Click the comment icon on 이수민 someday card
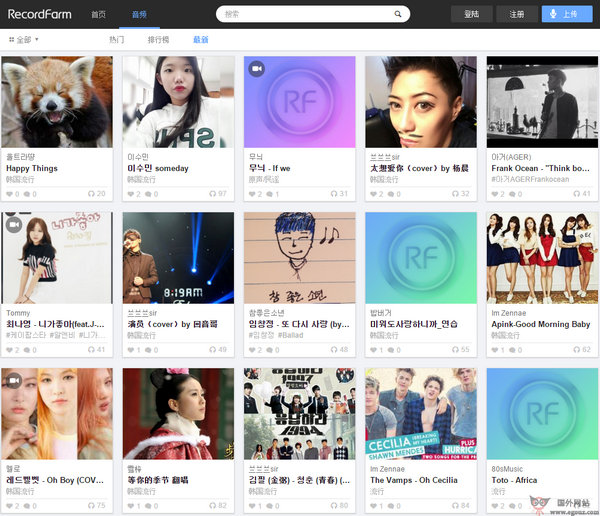600x516 pixels. click(149, 193)
